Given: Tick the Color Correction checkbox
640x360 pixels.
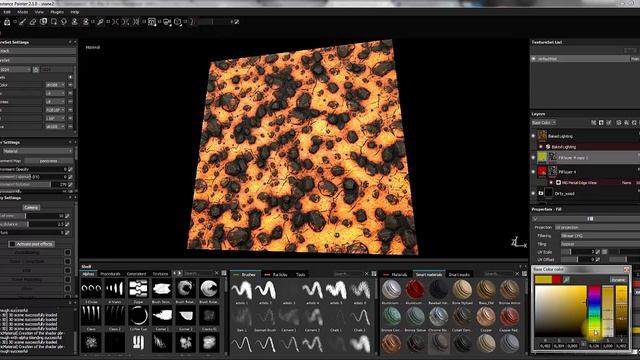Looking at the screenshot, I should [68, 261].
